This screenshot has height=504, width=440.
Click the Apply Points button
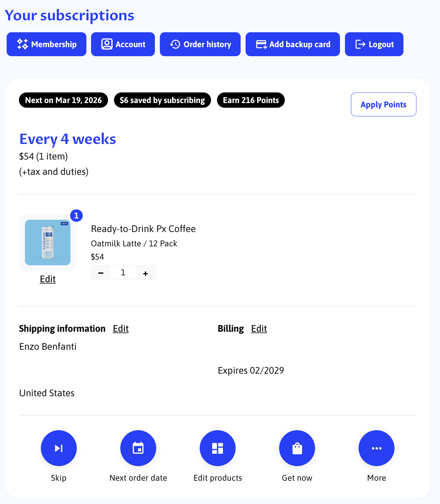pyautogui.click(x=384, y=104)
